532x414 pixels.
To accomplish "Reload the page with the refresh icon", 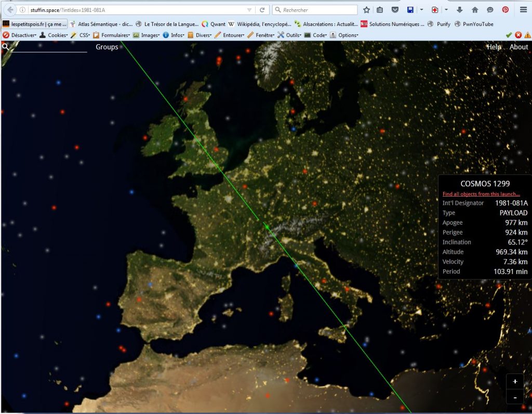I will (x=262, y=10).
